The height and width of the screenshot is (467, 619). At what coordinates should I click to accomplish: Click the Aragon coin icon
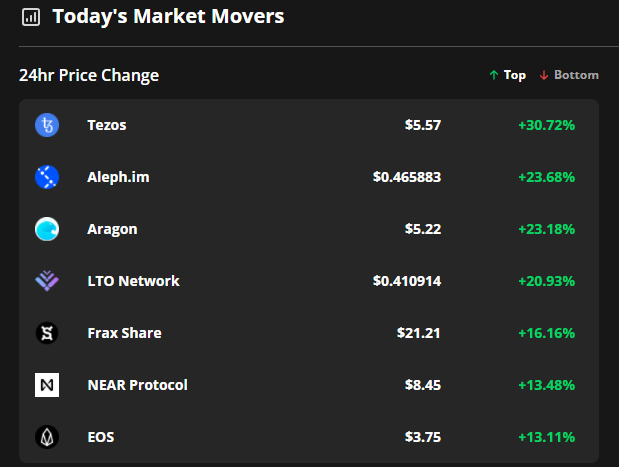tap(47, 229)
